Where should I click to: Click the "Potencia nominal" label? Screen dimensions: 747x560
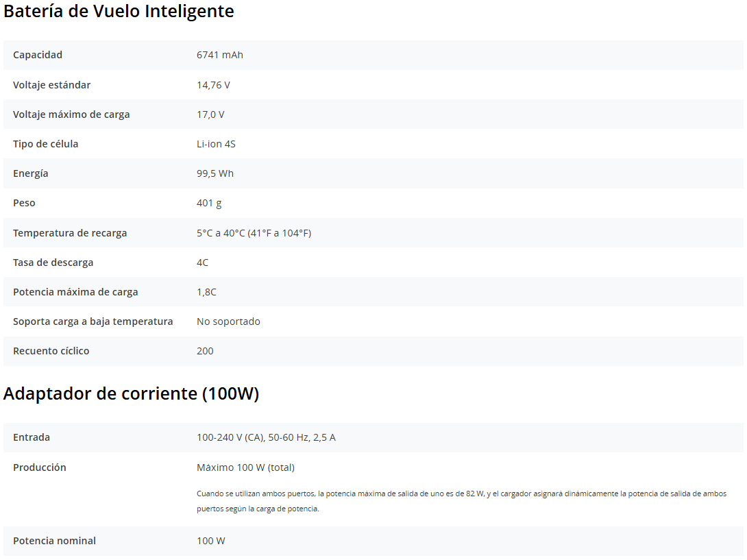pyautogui.click(x=54, y=541)
